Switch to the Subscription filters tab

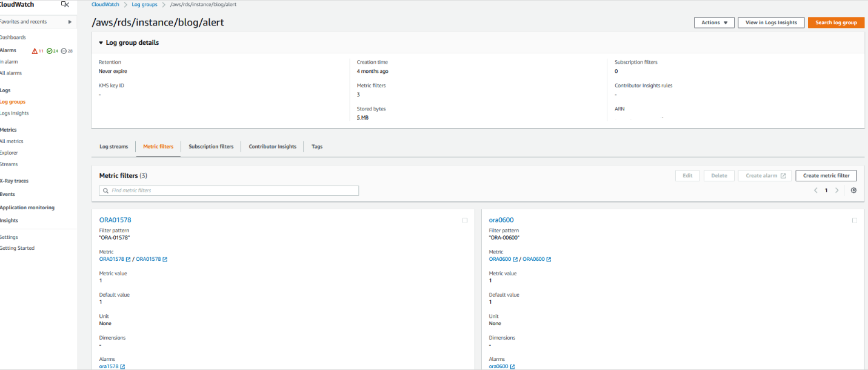coord(211,147)
